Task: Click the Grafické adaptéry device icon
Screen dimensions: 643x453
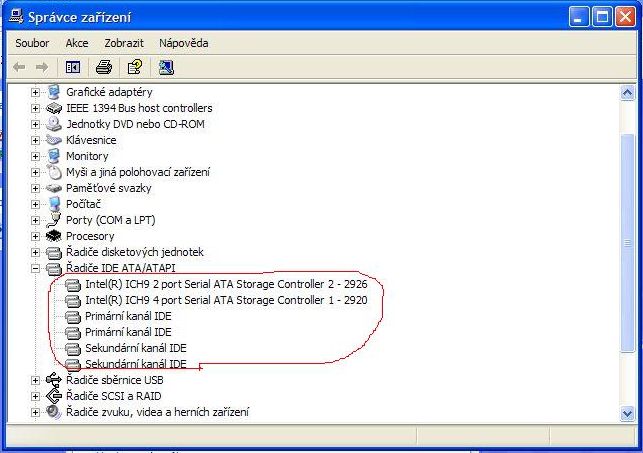Action: point(54,92)
